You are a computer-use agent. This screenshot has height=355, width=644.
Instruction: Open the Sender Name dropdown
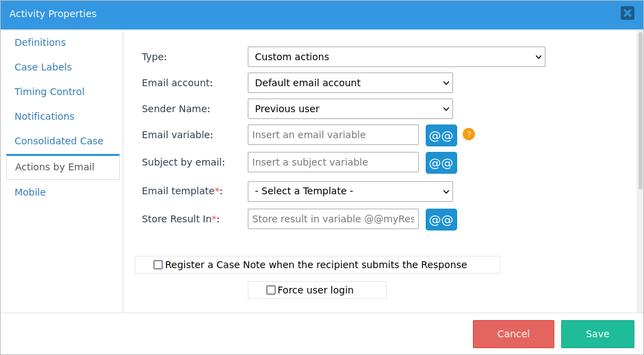click(350, 109)
